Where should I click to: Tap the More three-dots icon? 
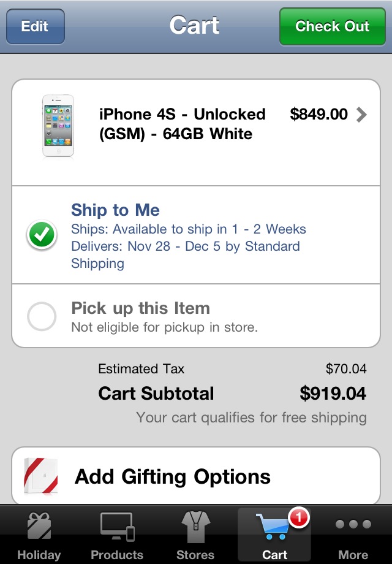(353, 525)
